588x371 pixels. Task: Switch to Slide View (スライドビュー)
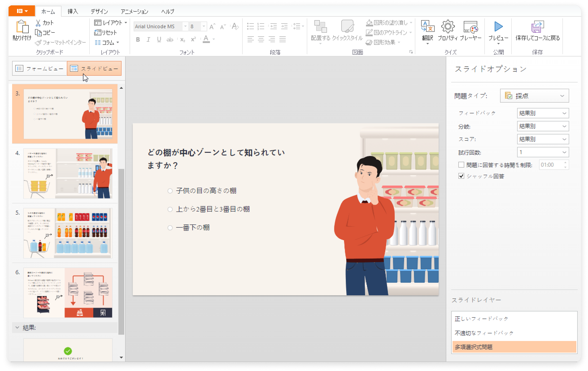point(94,69)
